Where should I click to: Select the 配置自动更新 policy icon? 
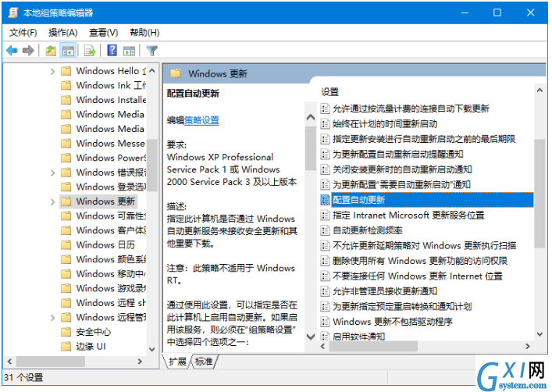coord(325,200)
